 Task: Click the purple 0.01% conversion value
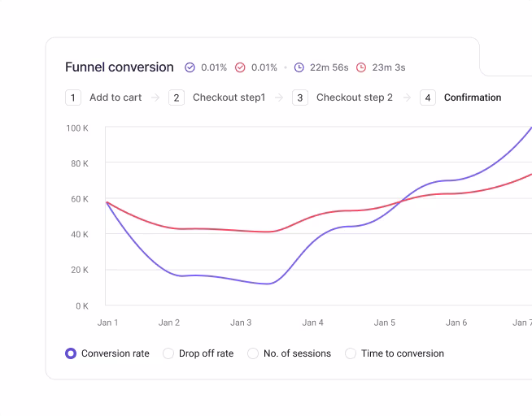coord(214,67)
